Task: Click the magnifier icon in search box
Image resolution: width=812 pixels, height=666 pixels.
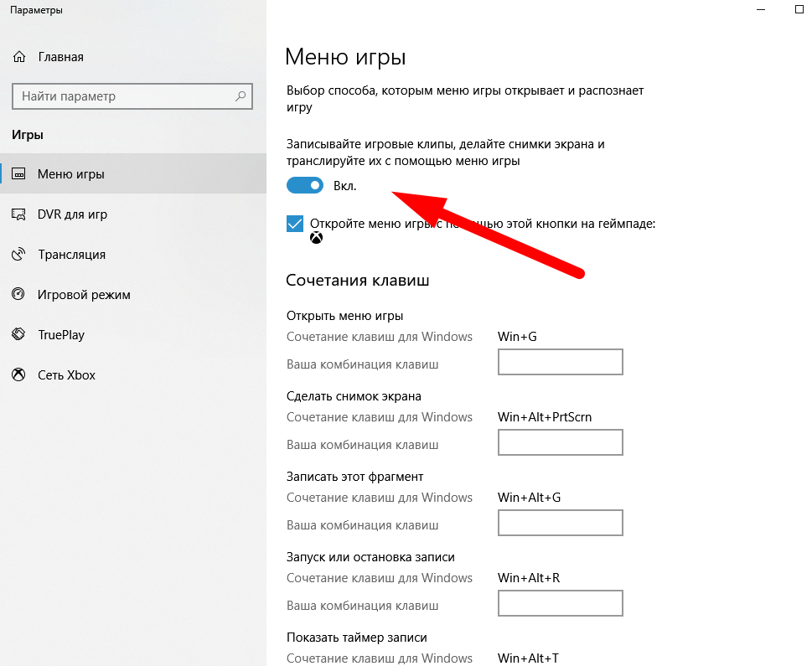Action: (240, 96)
